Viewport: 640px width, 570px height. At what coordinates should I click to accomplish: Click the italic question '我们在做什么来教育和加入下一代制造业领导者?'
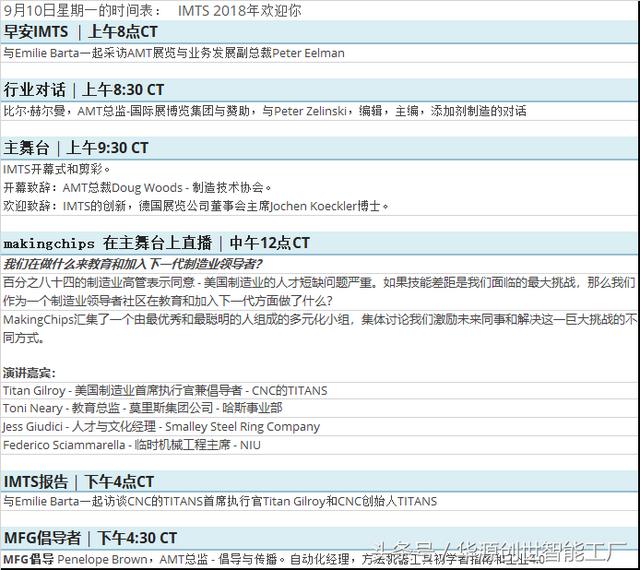point(132,264)
